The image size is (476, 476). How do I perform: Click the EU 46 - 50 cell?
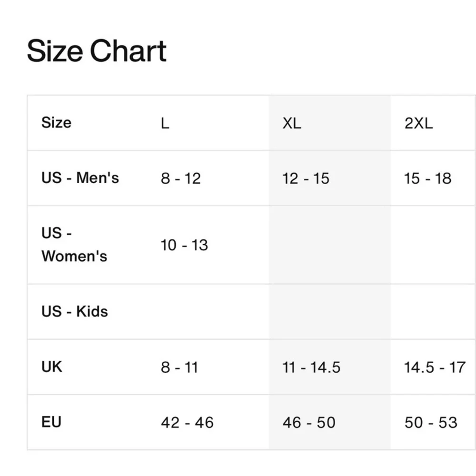[309, 423]
